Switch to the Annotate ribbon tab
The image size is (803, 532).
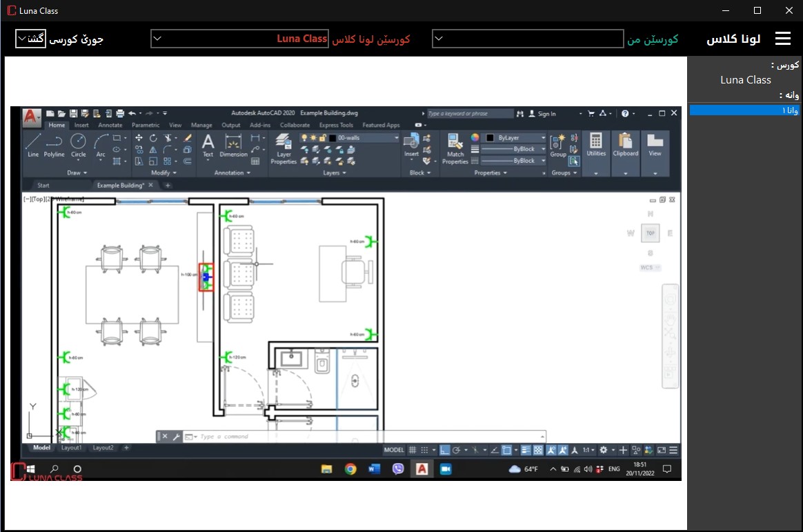[110, 126]
